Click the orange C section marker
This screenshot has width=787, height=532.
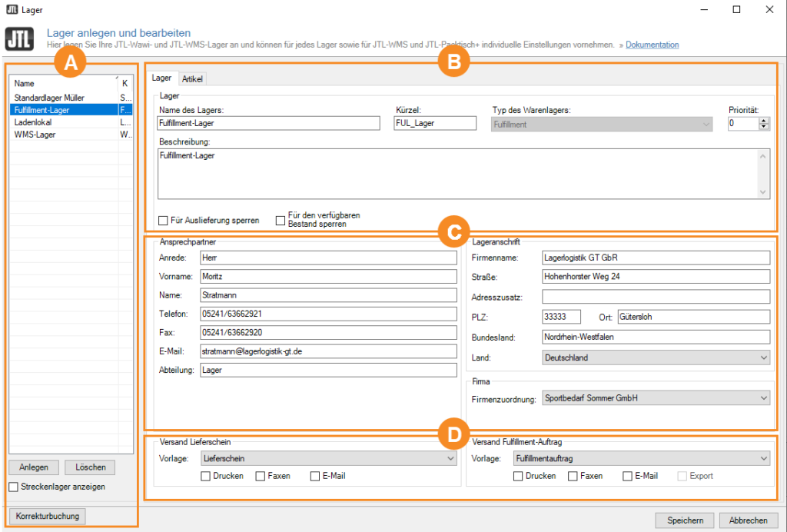click(453, 232)
